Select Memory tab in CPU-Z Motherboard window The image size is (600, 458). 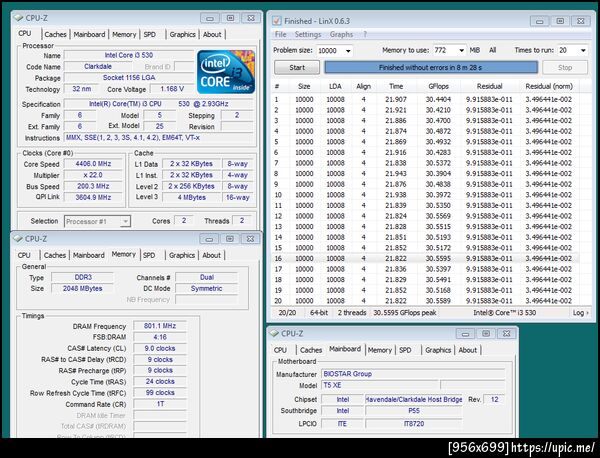tap(380, 350)
